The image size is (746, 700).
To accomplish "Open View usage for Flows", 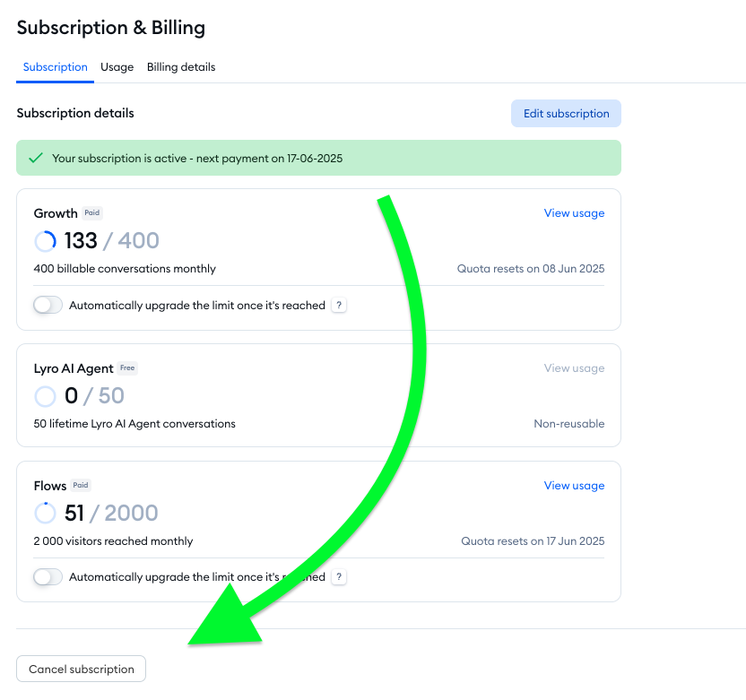I will (574, 485).
